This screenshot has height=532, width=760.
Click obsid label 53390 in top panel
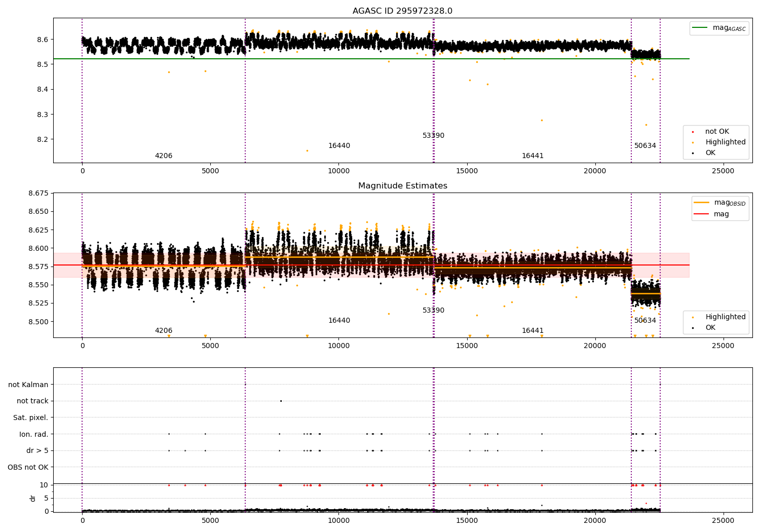(x=433, y=136)
